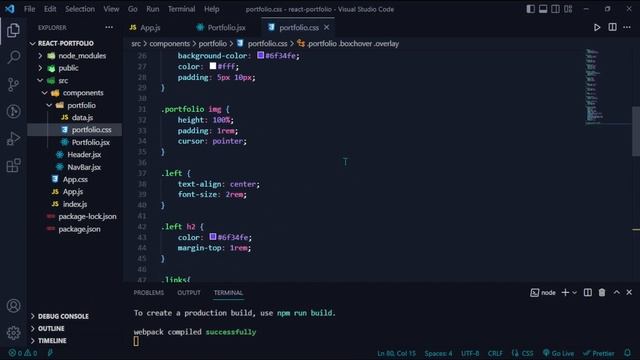Start Go Live server from status bar

coord(558,353)
